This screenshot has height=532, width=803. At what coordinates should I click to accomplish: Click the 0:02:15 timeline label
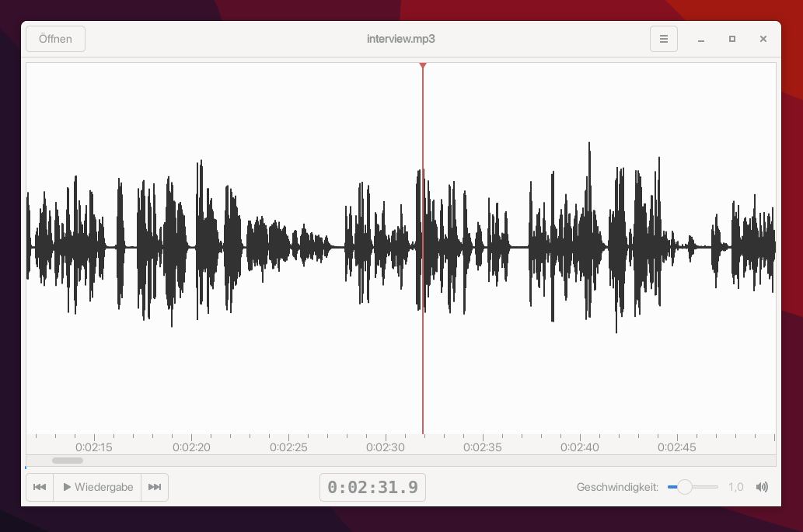tap(94, 447)
